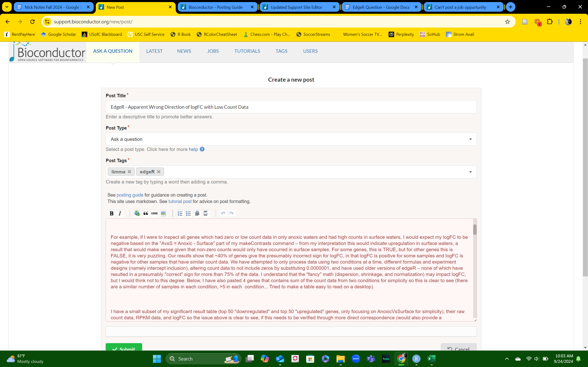Click the undo icon
This screenshot has width=588, height=367.
(x=223, y=213)
